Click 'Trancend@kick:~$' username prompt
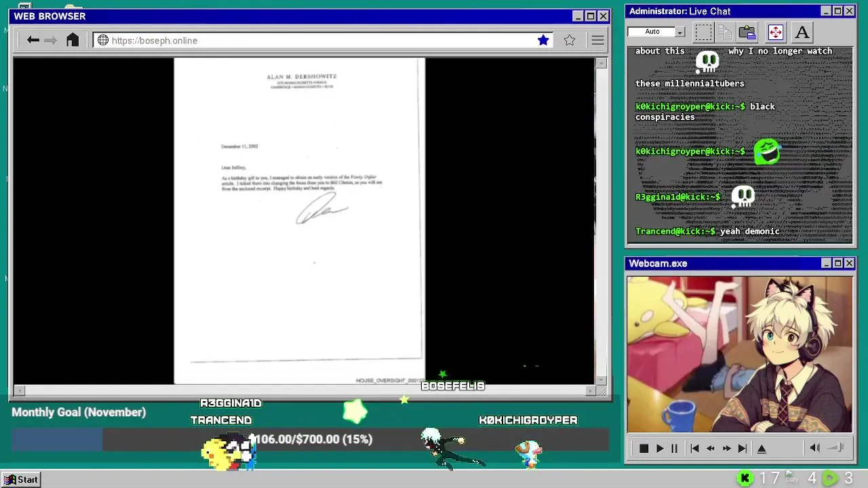Viewport: 868px width, 488px height. point(675,231)
